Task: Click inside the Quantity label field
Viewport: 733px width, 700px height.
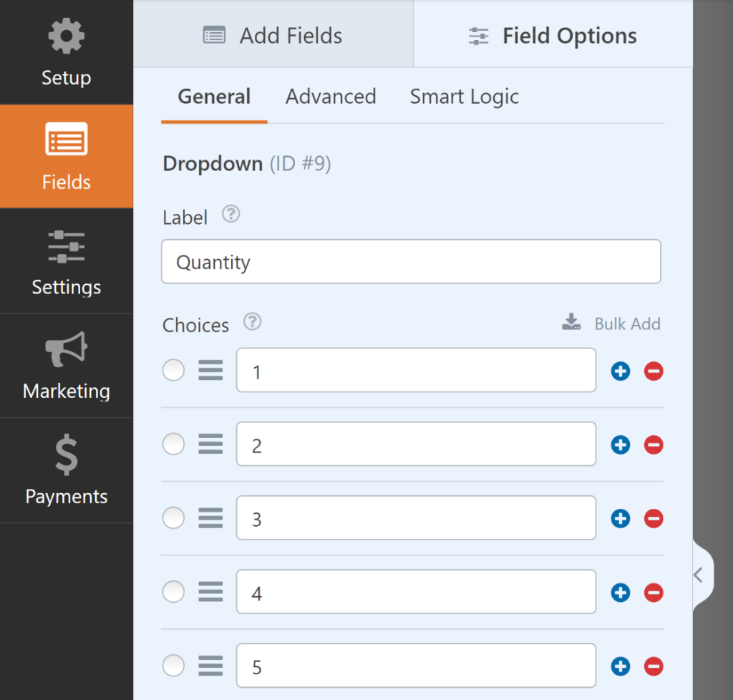Action: [x=412, y=261]
